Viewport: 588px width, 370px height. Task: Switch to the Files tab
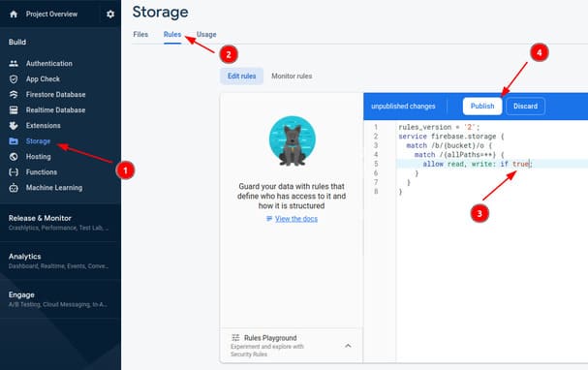[140, 35]
